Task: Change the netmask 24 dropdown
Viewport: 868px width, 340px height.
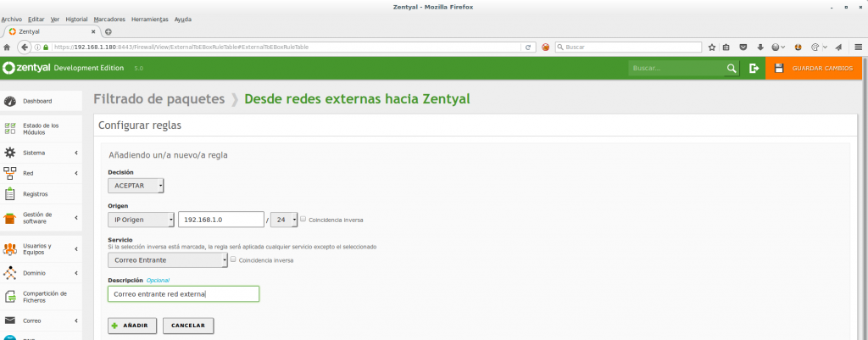Action: [x=284, y=220]
